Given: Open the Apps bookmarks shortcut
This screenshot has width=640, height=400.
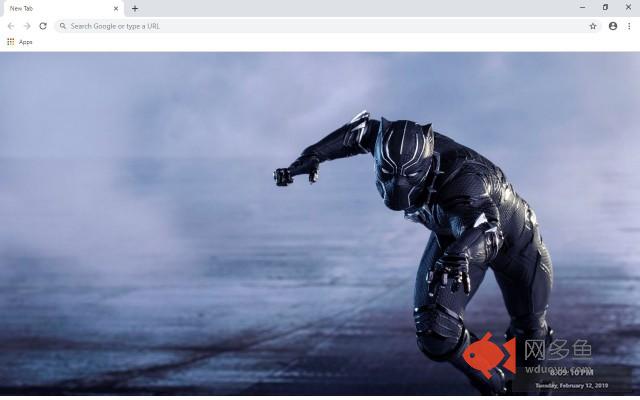Looking at the screenshot, I should click(x=20, y=42).
